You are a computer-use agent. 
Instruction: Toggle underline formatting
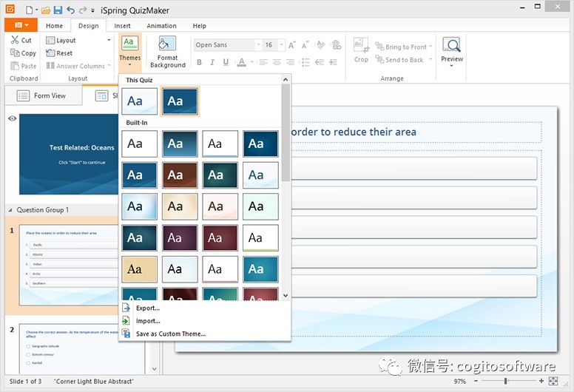click(x=226, y=62)
